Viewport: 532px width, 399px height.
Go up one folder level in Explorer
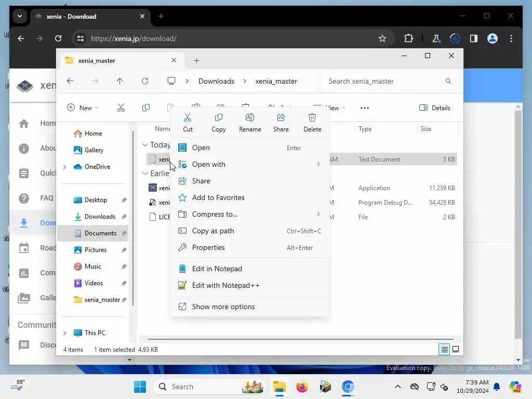pos(120,81)
